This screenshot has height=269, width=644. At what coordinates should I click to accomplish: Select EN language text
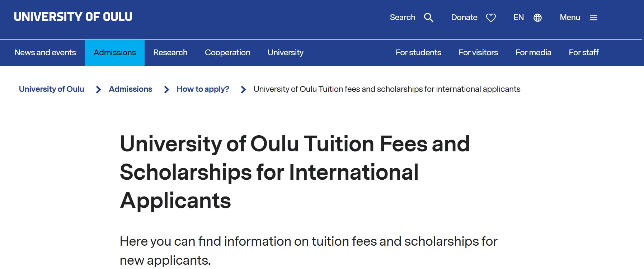pos(518,17)
